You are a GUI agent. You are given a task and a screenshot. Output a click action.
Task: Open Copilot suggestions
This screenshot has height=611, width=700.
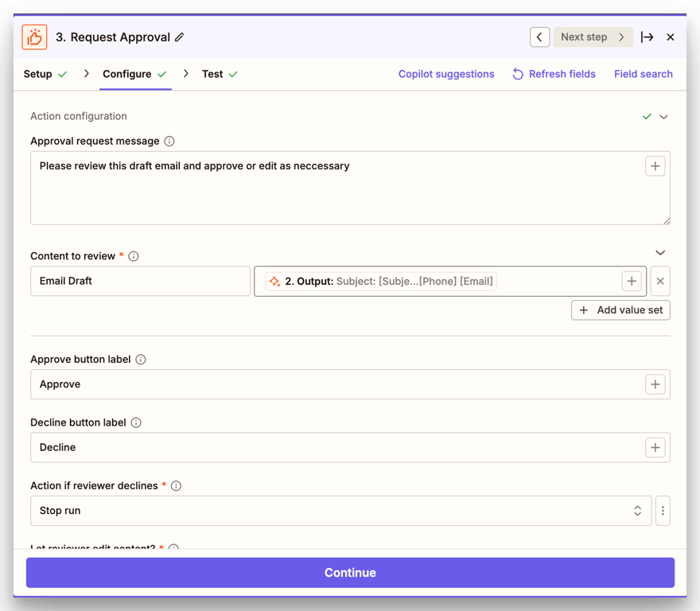(x=446, y=74)
